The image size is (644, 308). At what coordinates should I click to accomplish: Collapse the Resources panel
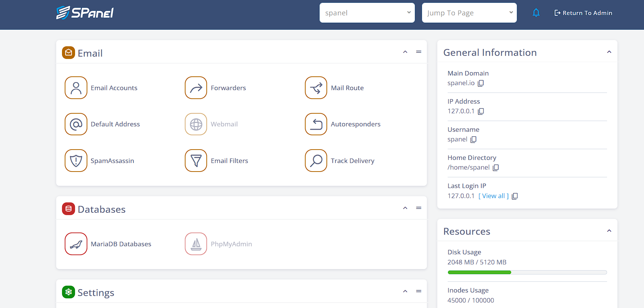click(x=609, y=231)
